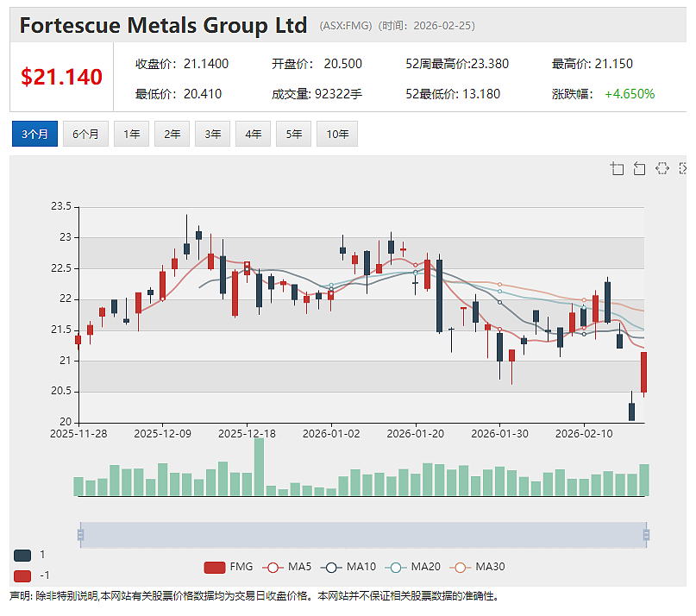This screenshot has height=616, width=696.
Task: Click the Fortescue Metals Group Ltd title
Action: point(163,25)
